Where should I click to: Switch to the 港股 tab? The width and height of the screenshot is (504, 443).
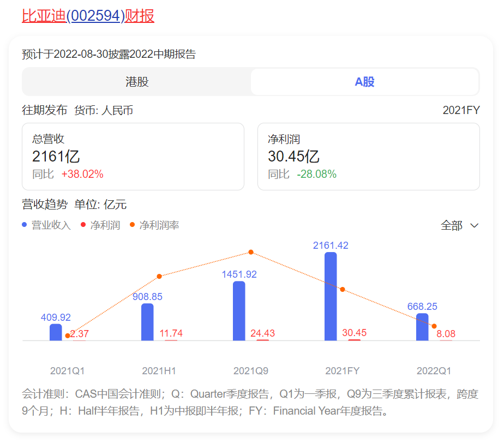pyautogui.click(x=137, y=82)
